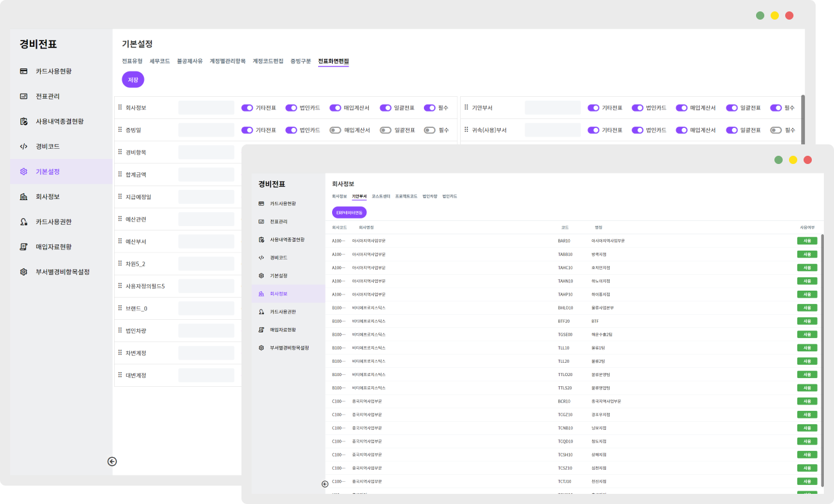Viewport: 834px width, 504px height.
Task: Open 세무코드 tab in back window
Action: pyautogui.click(x=160, y=61)
